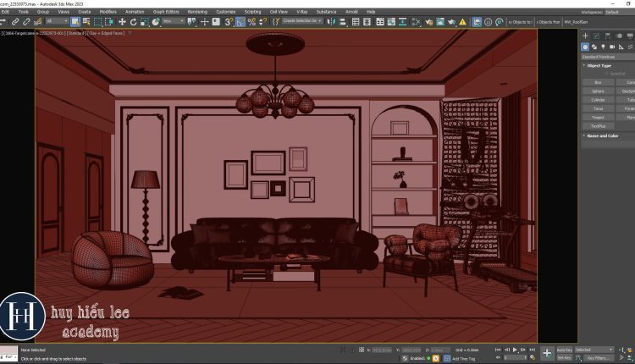Open the Animation menu

135,12
